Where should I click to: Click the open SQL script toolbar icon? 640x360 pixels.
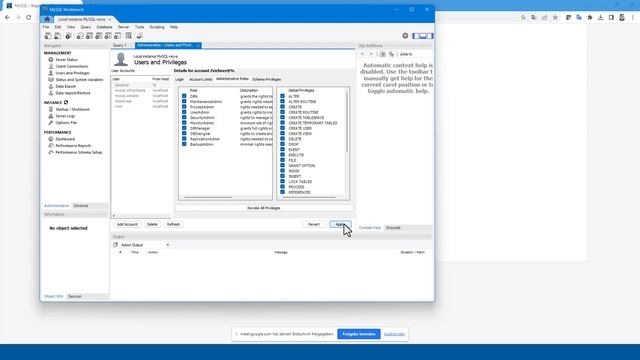coord(58,36)
